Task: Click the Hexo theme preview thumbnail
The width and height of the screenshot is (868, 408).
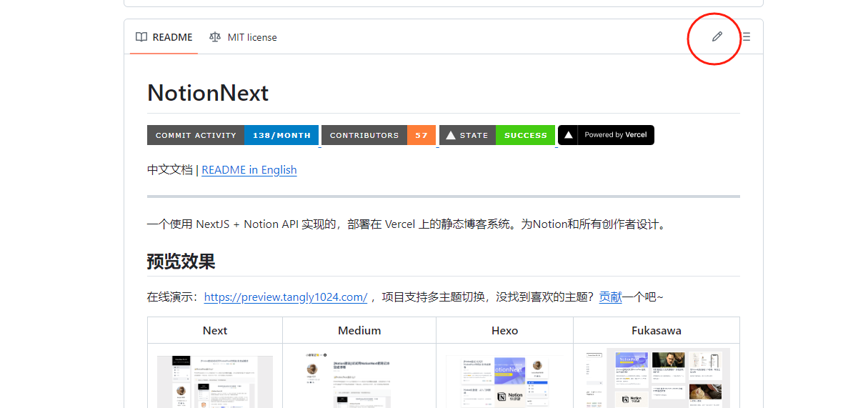Action: click(x=504, y=382)
